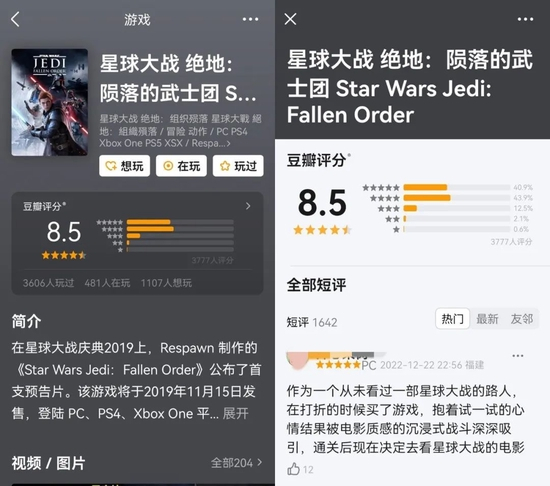This screenshot has height=486, width=550.
Task: Close the rating detail panel with X
Action: click(x=290, y=19)
